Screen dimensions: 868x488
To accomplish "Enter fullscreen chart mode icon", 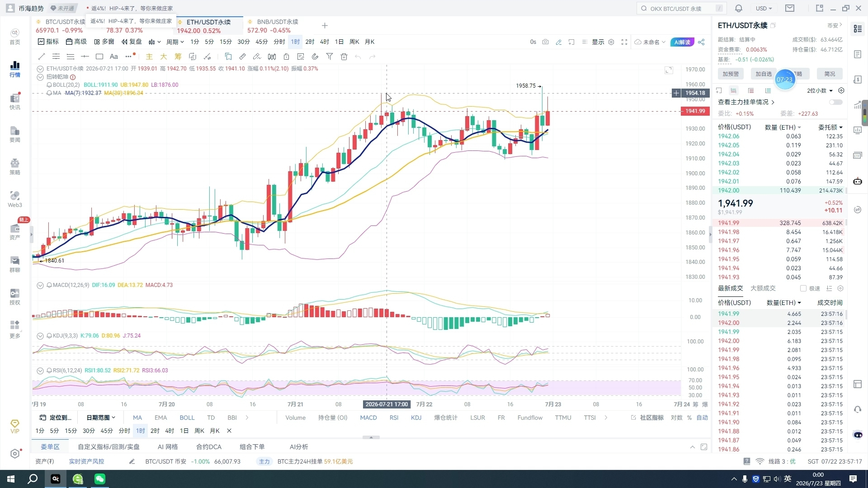I will coord(624,42).
